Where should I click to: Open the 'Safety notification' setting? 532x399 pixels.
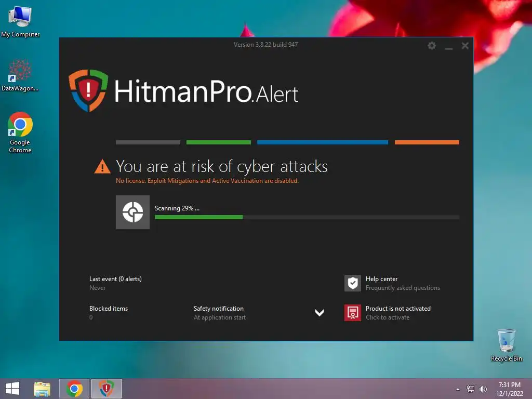tap(219, 309)
